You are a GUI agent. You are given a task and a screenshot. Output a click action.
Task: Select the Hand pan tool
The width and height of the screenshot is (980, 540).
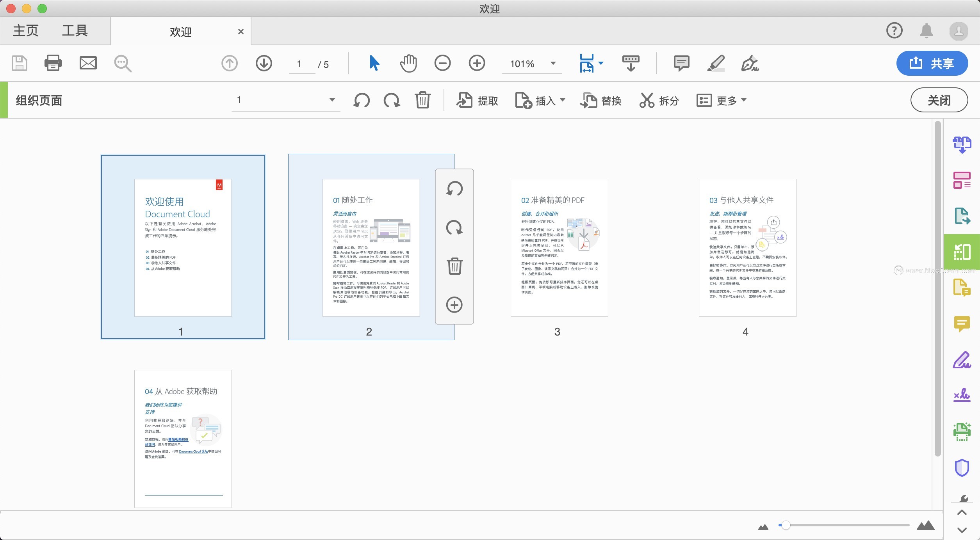[x=408, y=63]
